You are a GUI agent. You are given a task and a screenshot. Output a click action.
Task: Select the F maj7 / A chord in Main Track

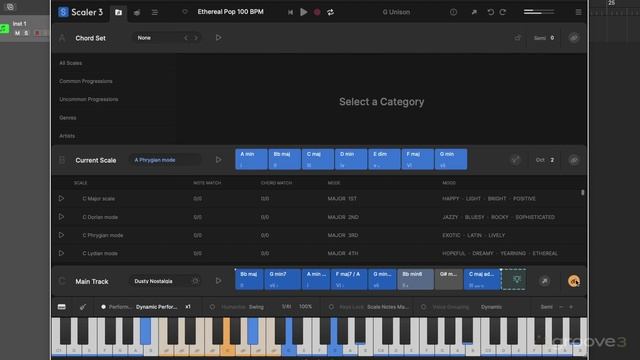tap(349, 279)
